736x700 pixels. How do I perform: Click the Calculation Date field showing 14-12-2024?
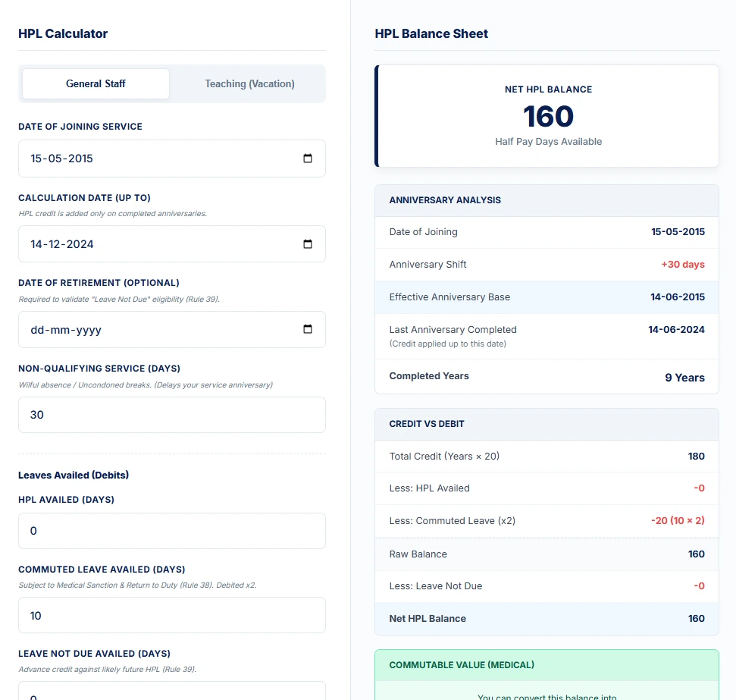tap(152, 244)
